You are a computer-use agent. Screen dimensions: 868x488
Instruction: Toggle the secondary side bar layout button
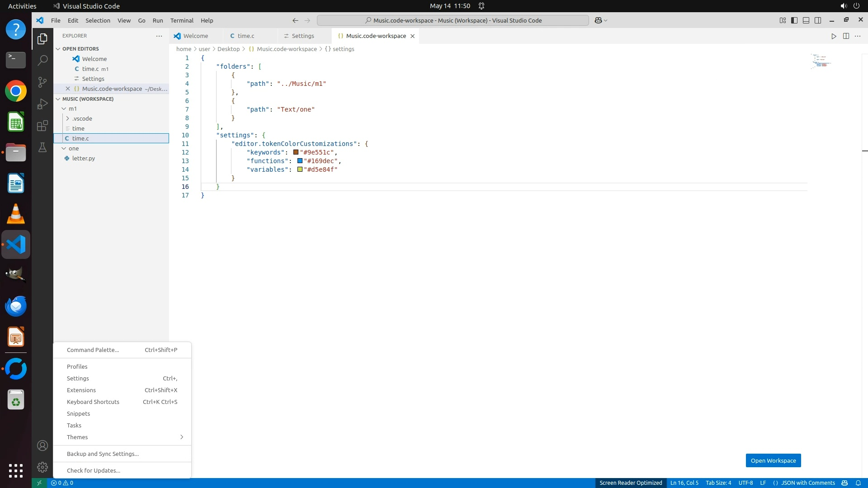[x=818, y=20]
